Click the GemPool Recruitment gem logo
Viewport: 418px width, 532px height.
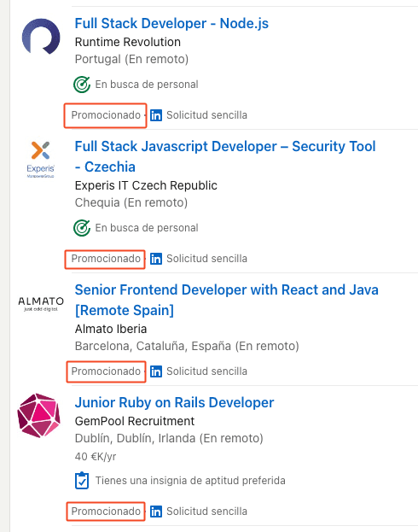pyautogui.click(x=39, y=415)
